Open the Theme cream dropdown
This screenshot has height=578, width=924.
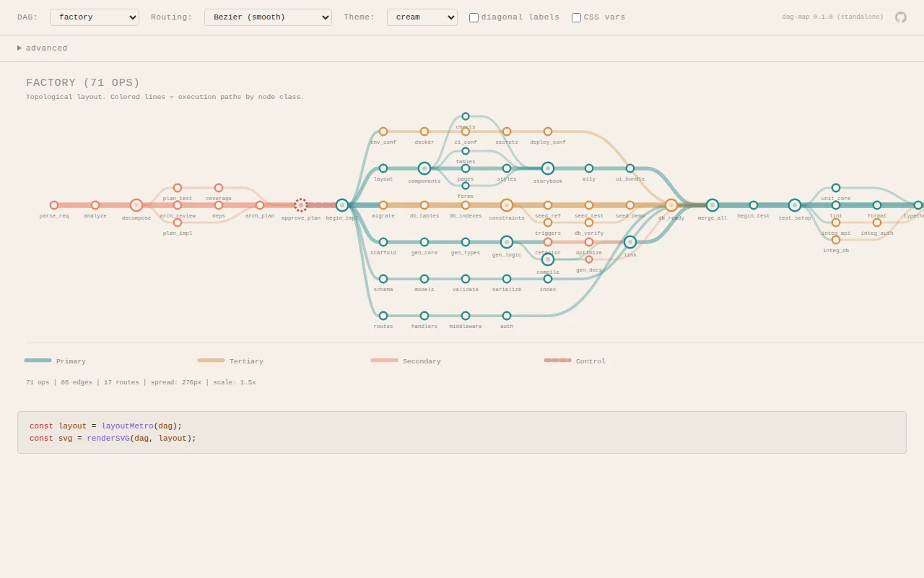(x=422, y=17)
